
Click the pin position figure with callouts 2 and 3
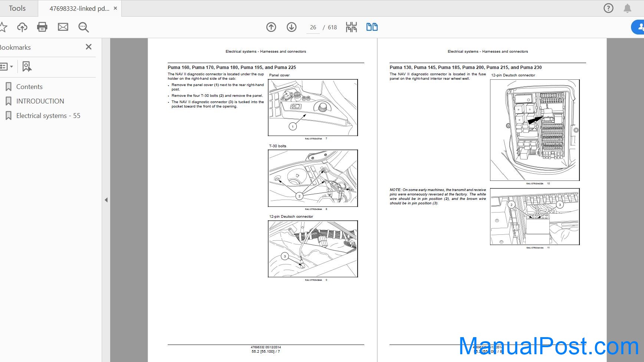[x=535, y=217]
